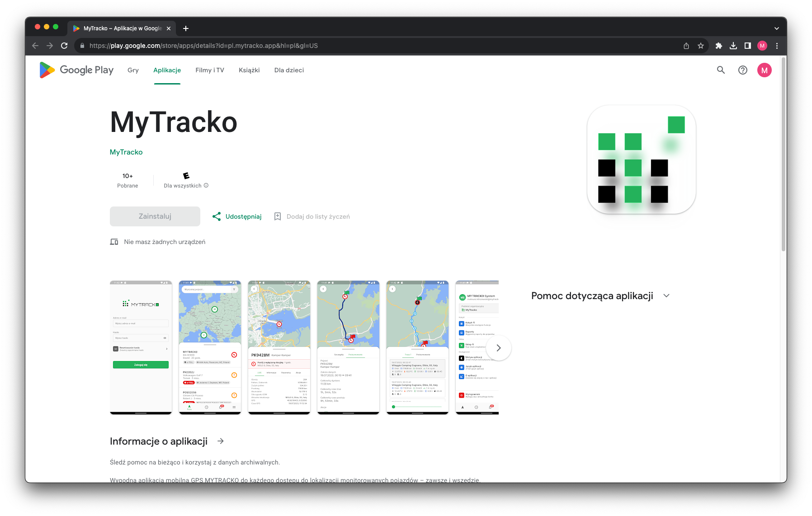Open the MY TRACKO System settings screenshot

point(477,347)
